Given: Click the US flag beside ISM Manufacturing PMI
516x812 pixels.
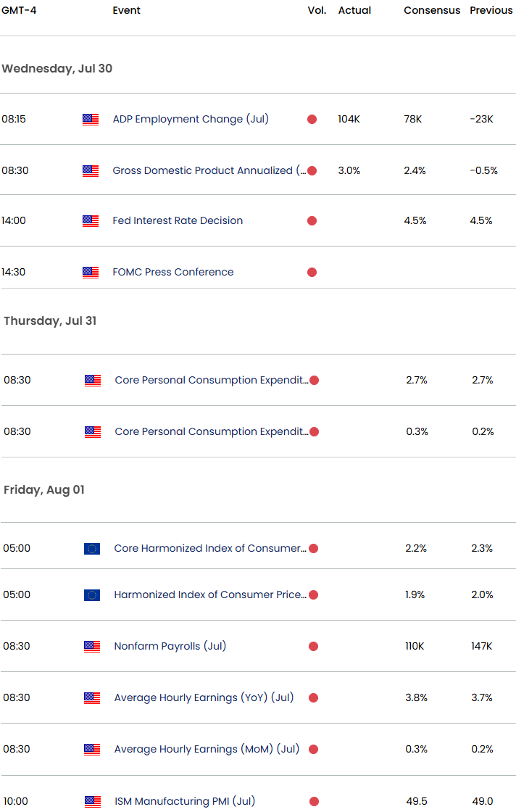Looking at the screenshot, I should pyautogui.click(x=92, y=802).
